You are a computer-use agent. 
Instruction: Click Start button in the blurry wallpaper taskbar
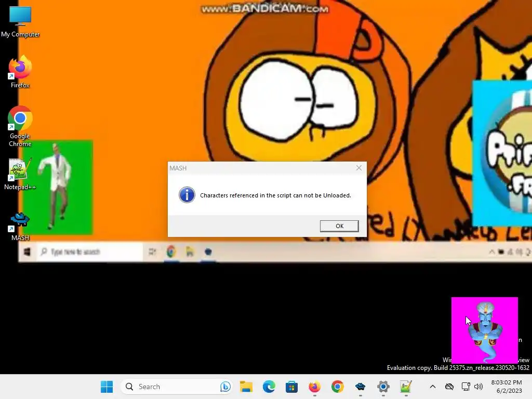[x=27, y=252]
